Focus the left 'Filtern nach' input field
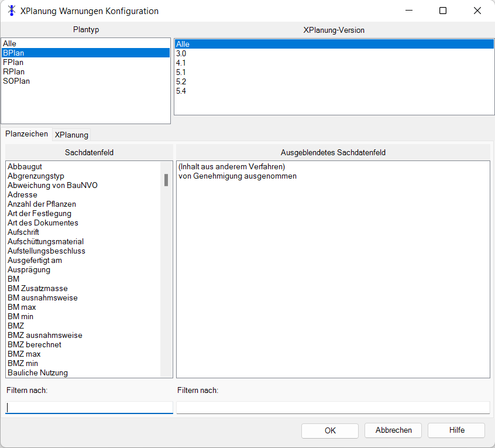 [89, 408]
